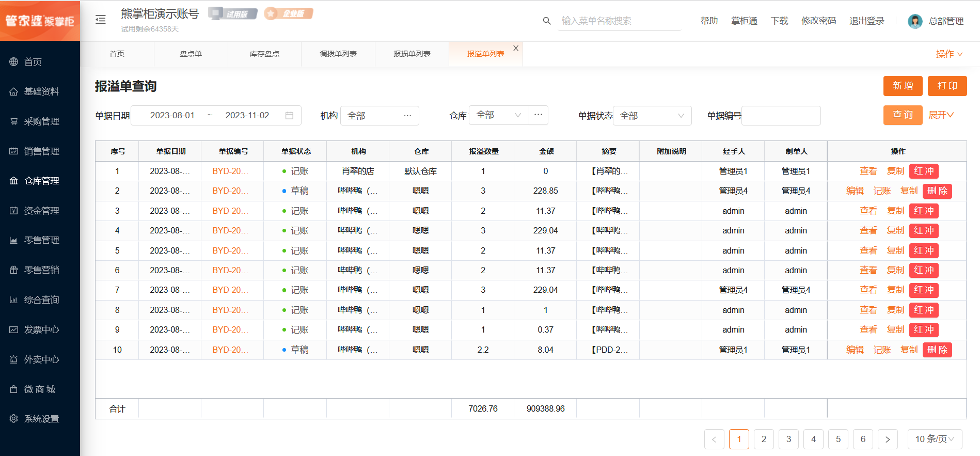980x456 pixels.
Task: Switch to the 盘点单 tab
Action: (x=191, y=54)
